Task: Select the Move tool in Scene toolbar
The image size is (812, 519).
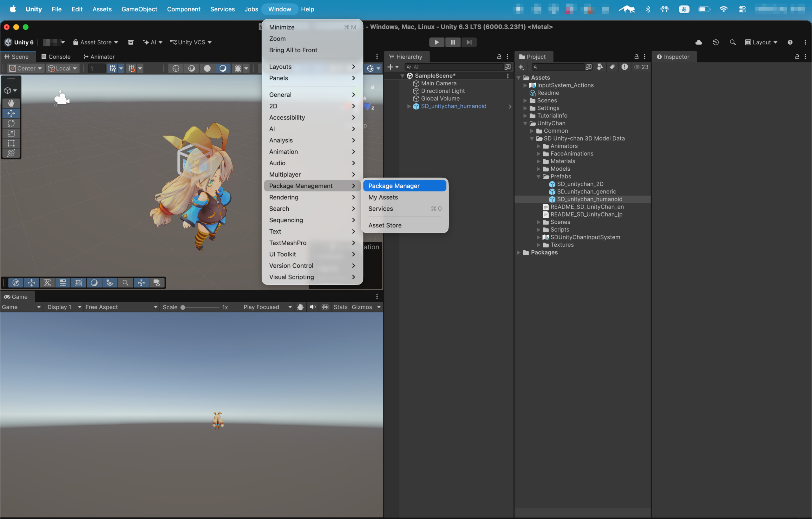Action: (x=11, y=113)
